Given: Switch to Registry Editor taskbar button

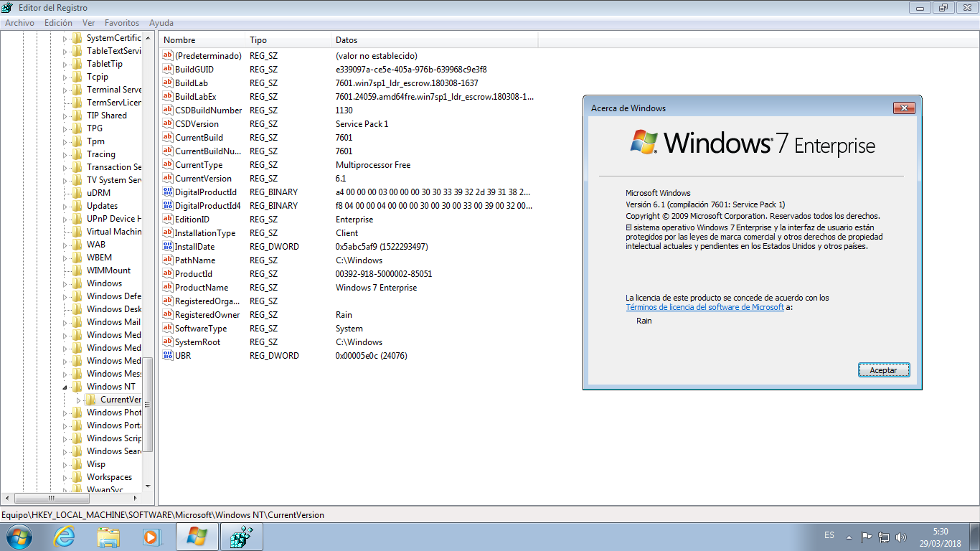Looking at the screenshot, I should tap(241, 537).
